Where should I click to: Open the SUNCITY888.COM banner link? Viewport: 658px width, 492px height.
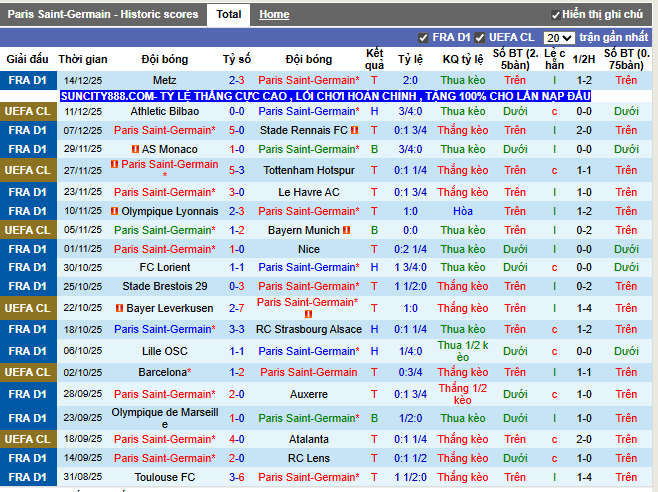coord(325,96)
